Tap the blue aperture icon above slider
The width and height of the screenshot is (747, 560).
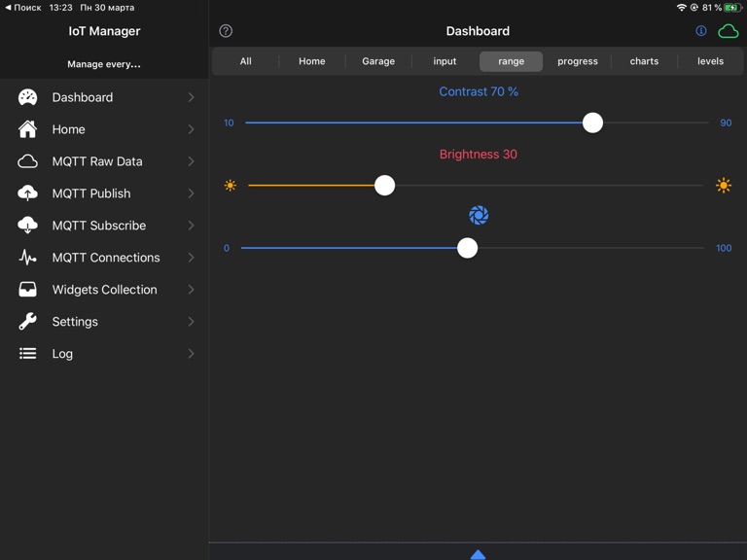click(x=479, y=215)
